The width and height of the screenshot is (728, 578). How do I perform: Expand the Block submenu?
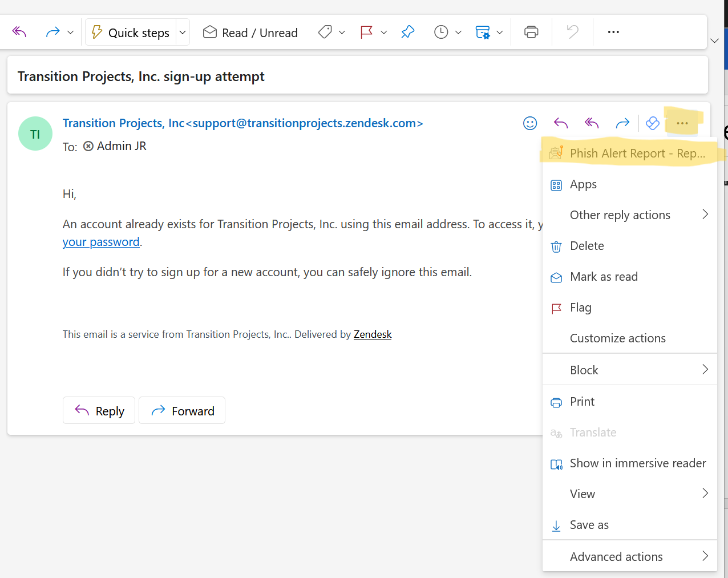coord(630,370)
